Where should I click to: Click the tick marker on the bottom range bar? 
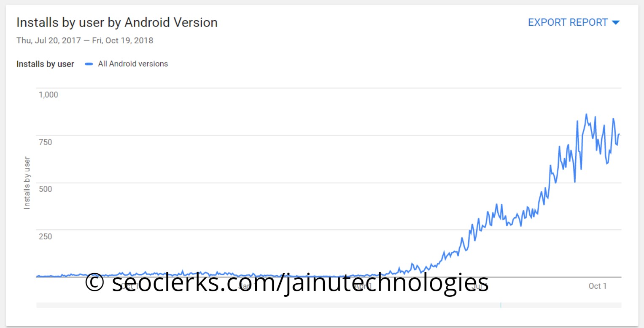point(501,305)
